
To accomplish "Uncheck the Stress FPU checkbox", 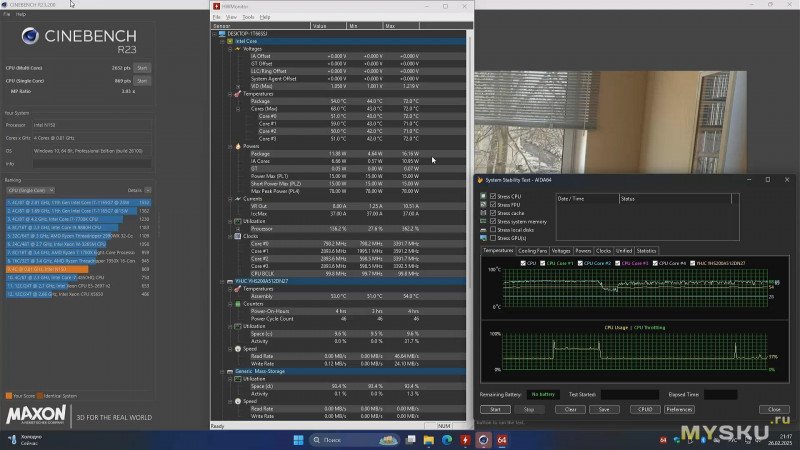I will tap(493, 205).
